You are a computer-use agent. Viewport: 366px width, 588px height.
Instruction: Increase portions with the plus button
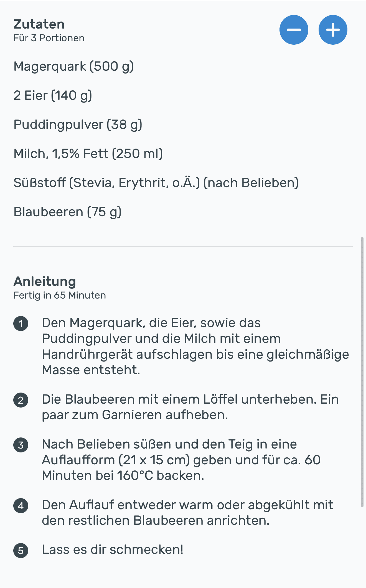(x=333, y=30)
